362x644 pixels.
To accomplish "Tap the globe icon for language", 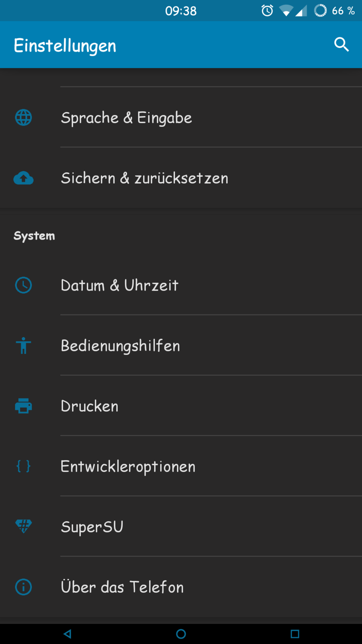I will (23, 118).
